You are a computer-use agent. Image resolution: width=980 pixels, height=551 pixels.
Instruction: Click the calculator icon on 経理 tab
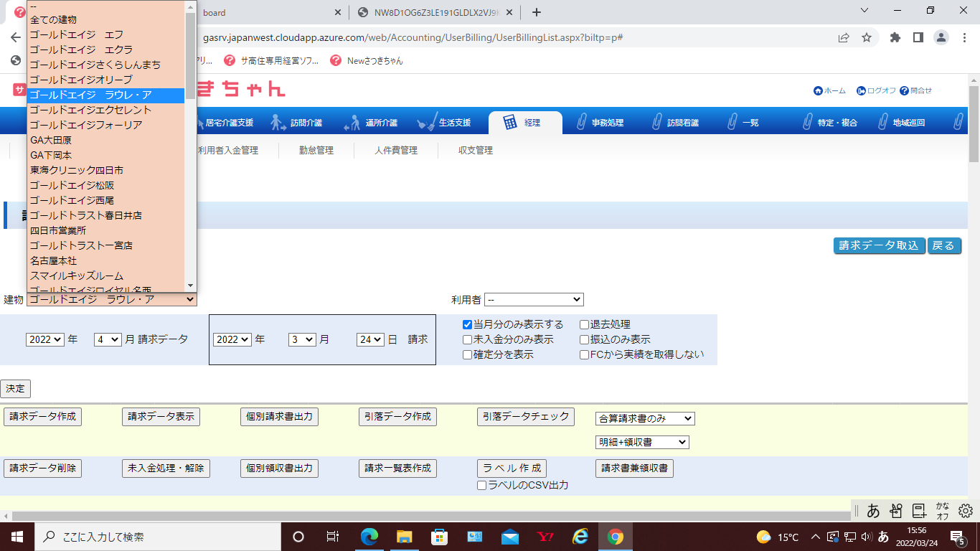[510, 123]
